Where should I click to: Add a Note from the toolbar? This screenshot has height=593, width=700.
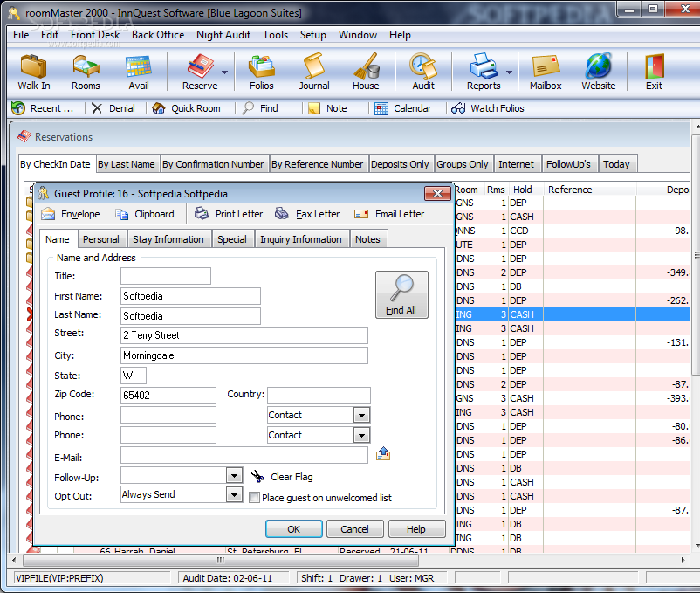pos(327,108)
